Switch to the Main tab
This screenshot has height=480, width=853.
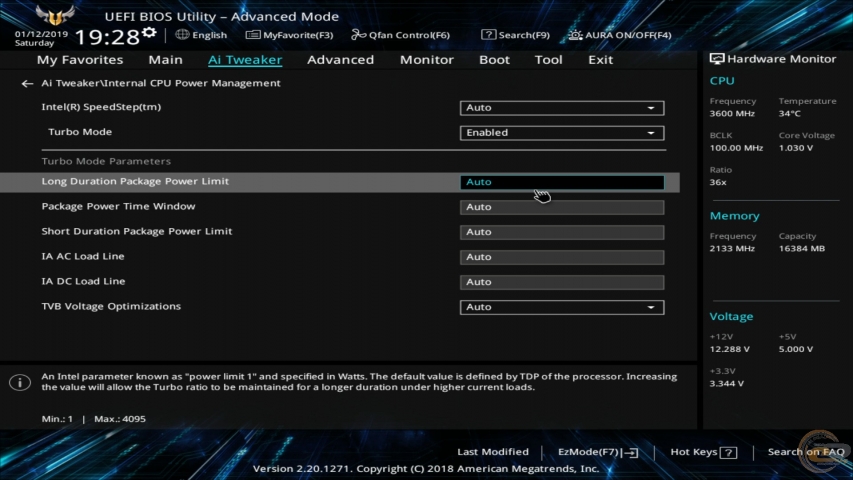(x=165, y=60)
